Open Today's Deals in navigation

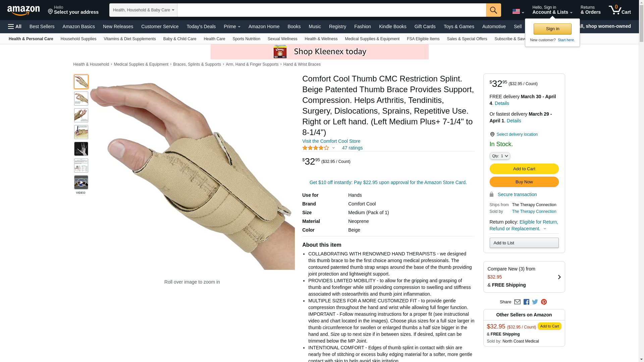(x=201, y=26)
